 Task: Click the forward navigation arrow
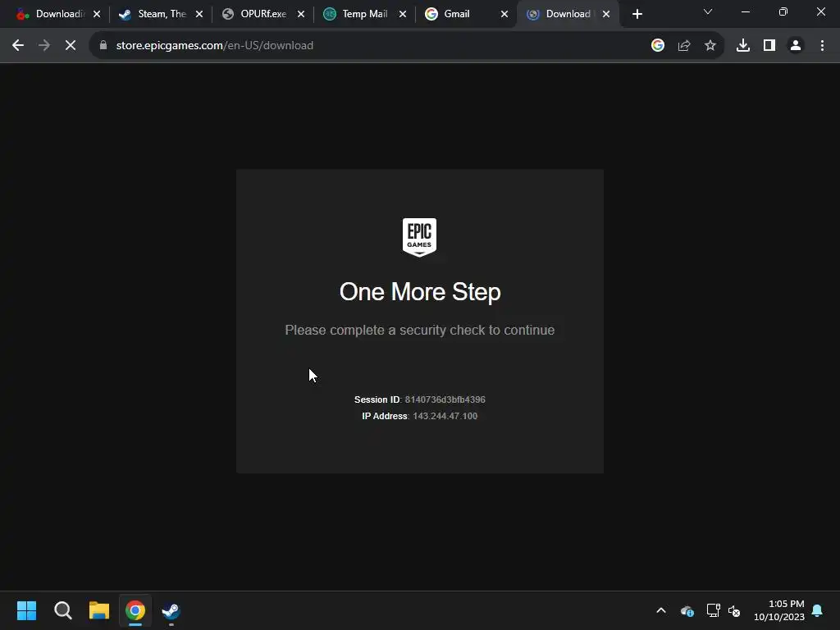[44, 46]
